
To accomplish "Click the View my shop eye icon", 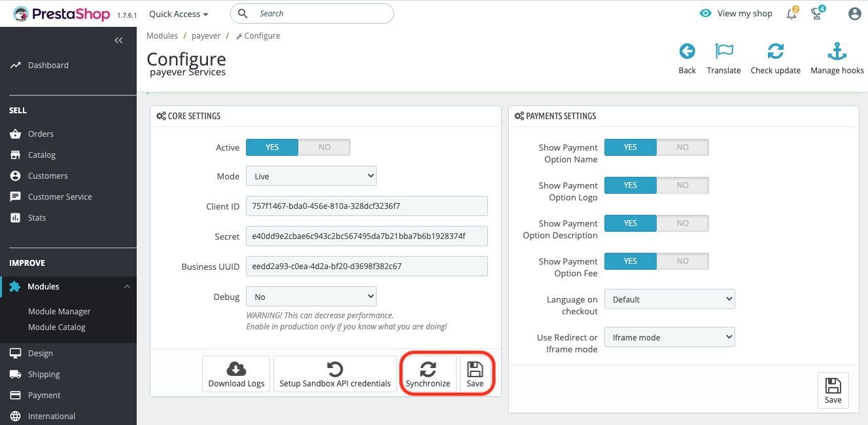I will [x=705, y=13].
